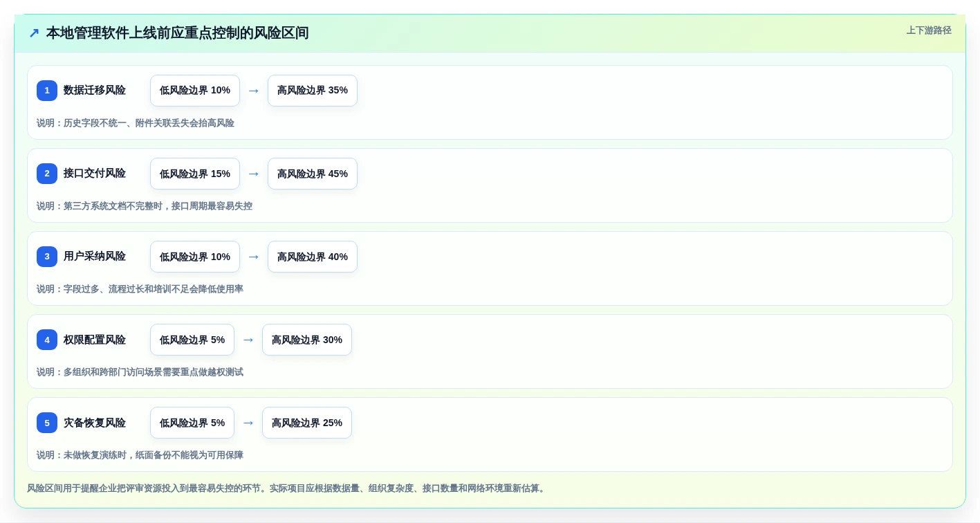
Task: Click the 灾备恢复风险 heading
Action: tap(95, 423)
